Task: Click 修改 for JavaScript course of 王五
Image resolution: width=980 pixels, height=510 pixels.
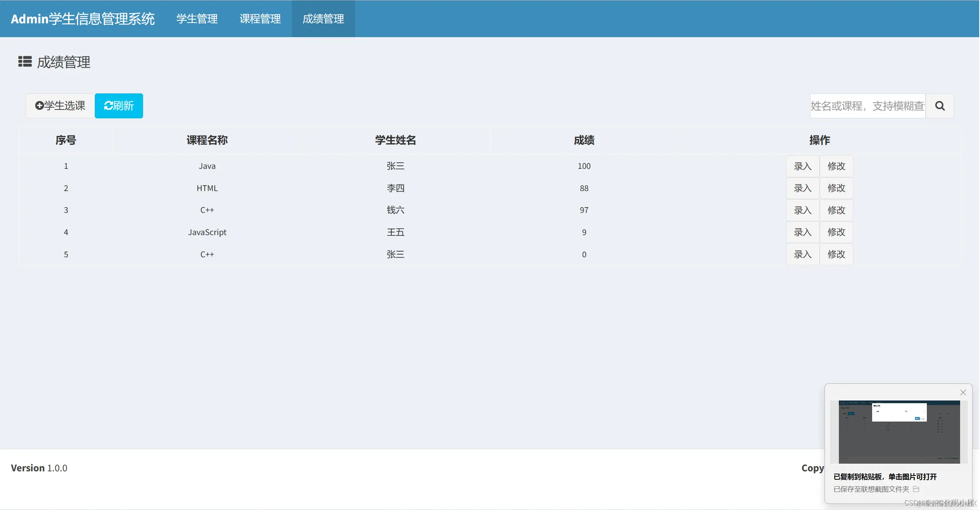Action: (836, 232)
